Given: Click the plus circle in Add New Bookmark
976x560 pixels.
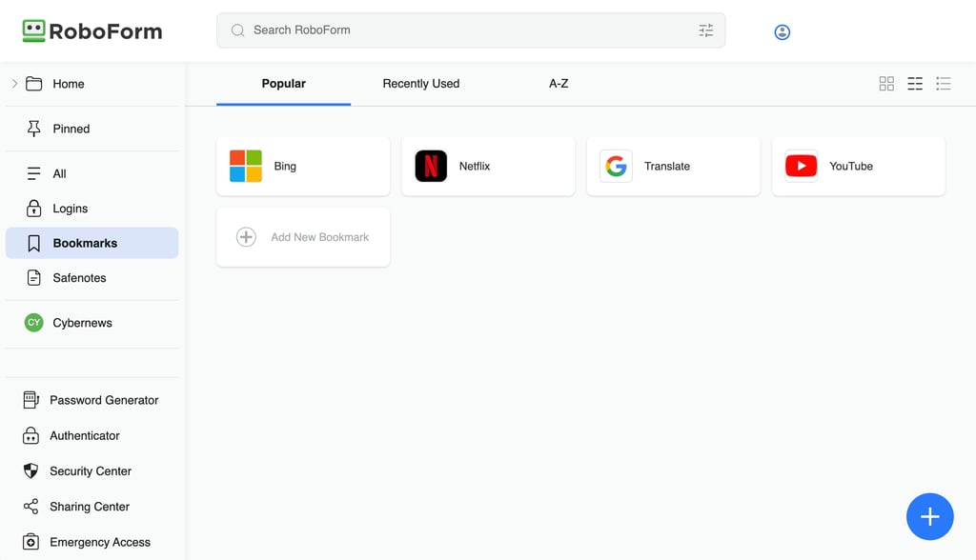Looking at the screenshot, I should pos(247,237).
